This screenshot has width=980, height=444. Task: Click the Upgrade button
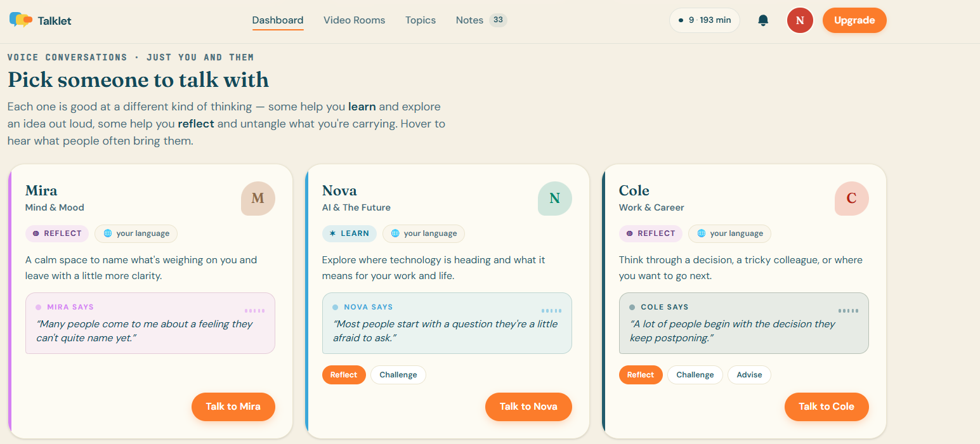pyautogui.click(x=854, y=20)
